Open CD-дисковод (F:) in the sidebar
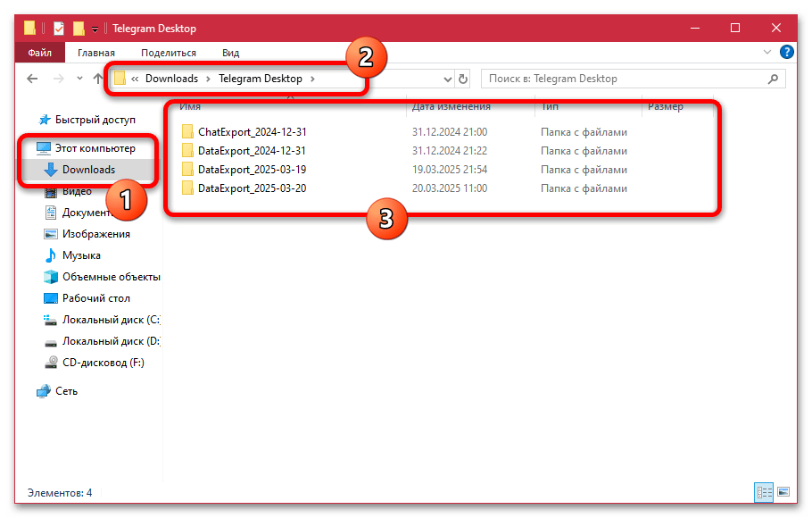Viewport: 812px width, 518px height. [x=103, y=363]
